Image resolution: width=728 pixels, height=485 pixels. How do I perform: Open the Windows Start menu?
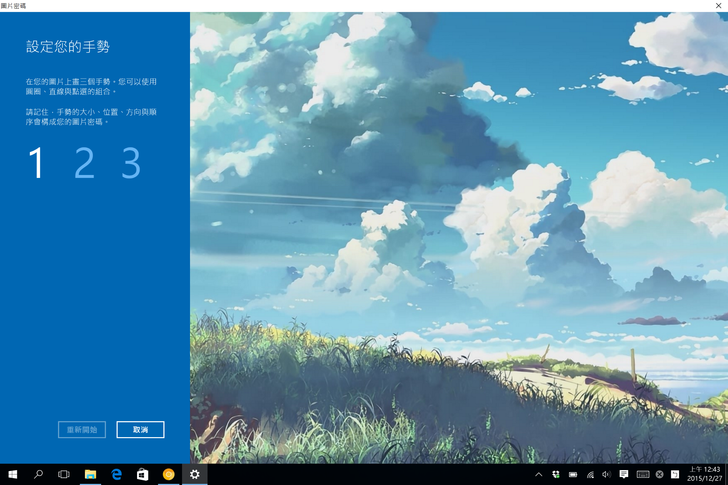(13, 474)
